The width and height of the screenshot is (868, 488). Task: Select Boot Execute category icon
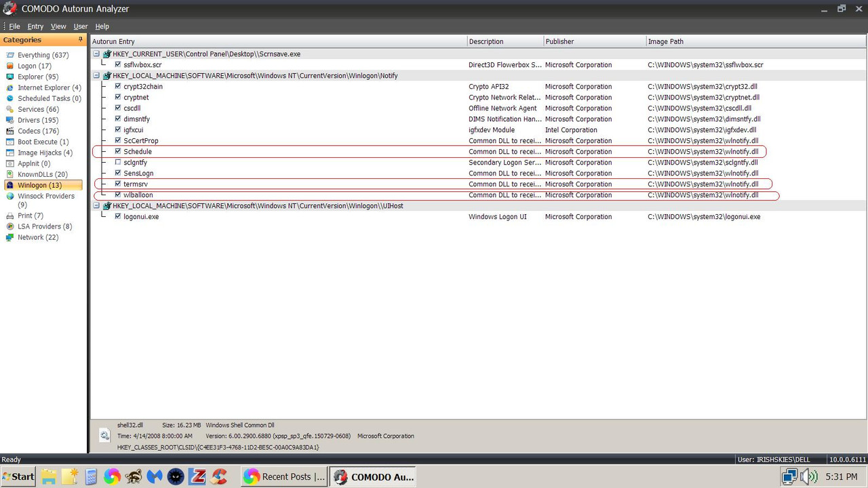coord(10,142)
